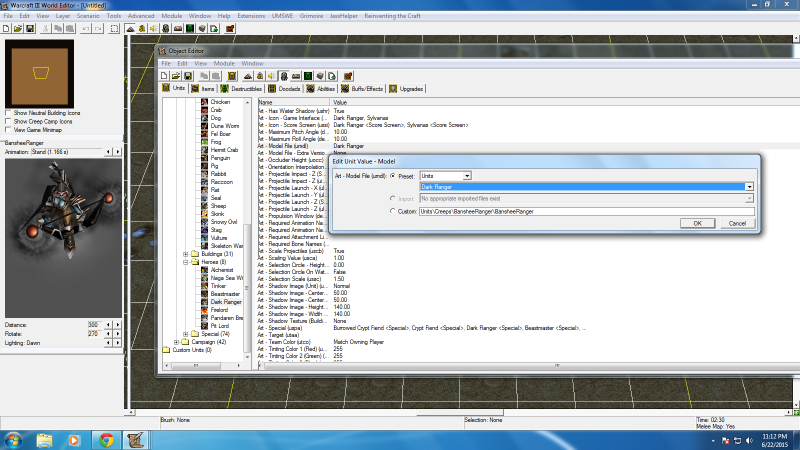Expand the Campaign (42) folder

pyautogui.click(x=177, y=342)
